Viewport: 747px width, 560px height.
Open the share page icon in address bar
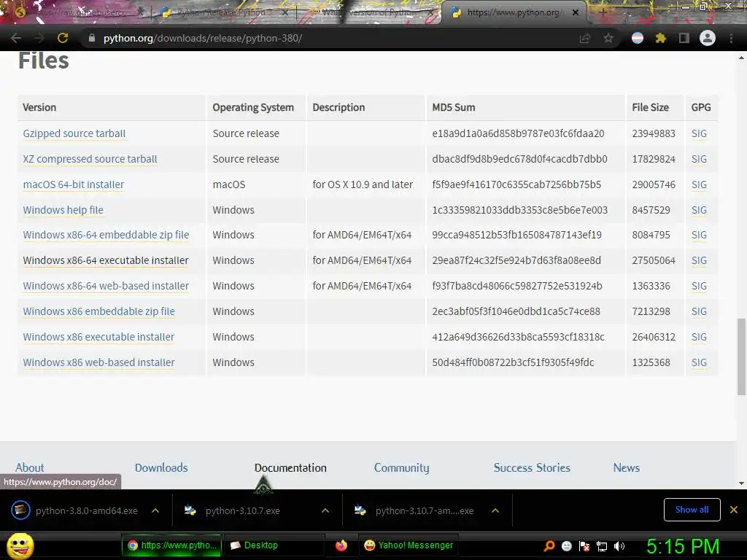[x=585, y=38]
